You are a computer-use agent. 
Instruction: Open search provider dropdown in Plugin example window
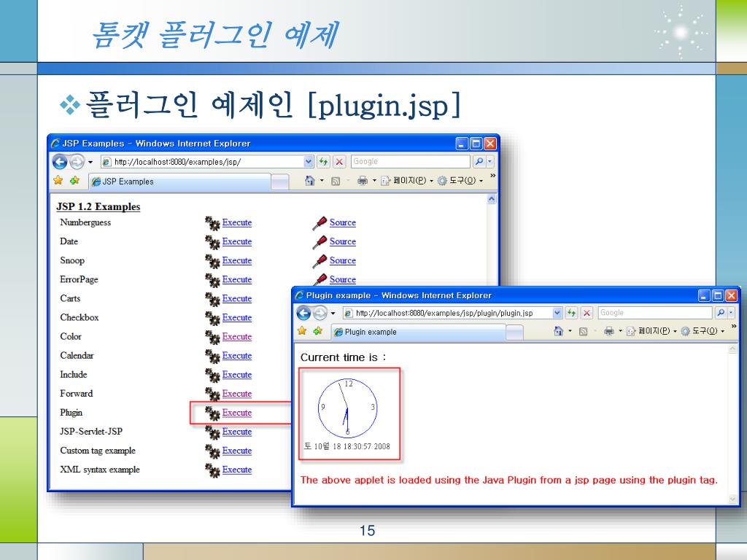(x=731, y=313)
